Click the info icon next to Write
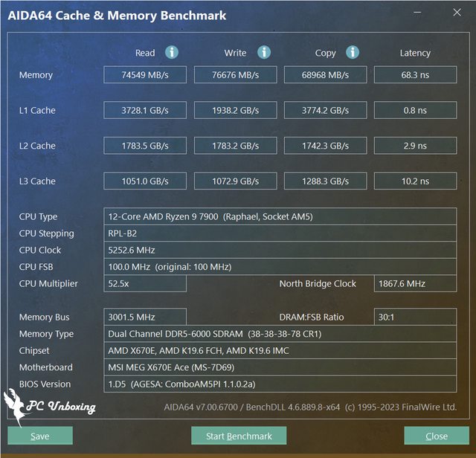The width and height of the screenshot is (476, 458). pyautogui.click(x=264, y=52)
